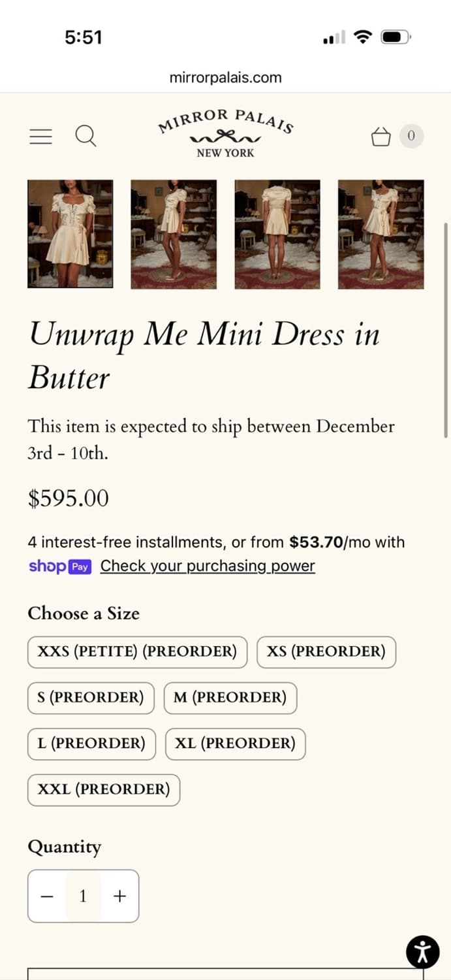Open the Check your purchasing power link

click(x=208, y=566)
